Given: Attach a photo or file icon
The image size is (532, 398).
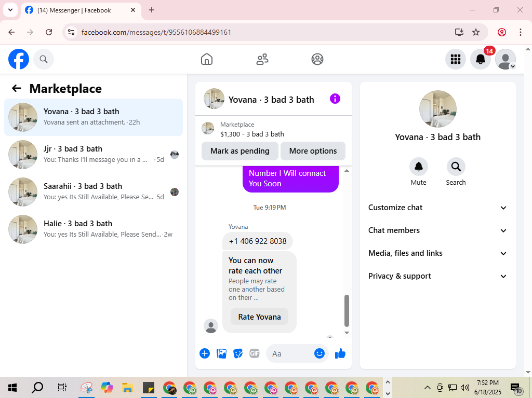Looking at the screenshot, I should pos(221,353).
